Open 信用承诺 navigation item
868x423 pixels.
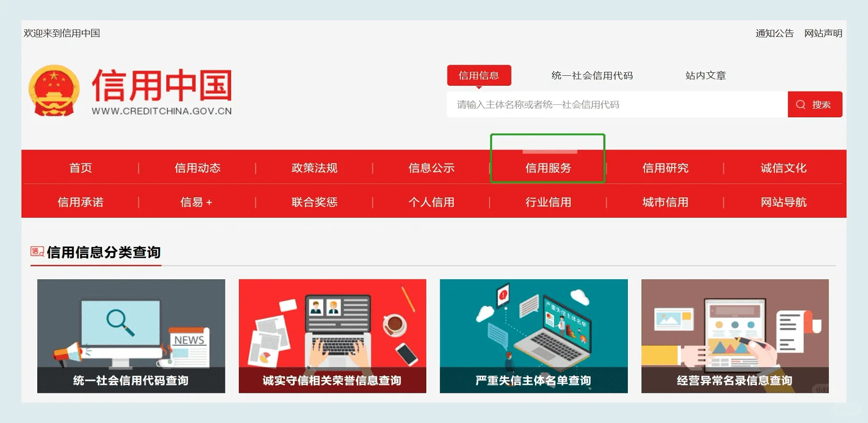tap(80, 202)
